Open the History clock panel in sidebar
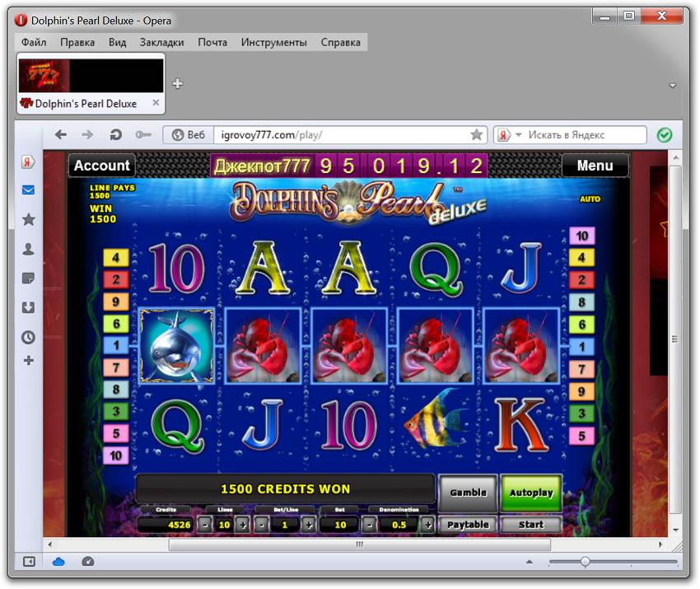Viewport: 700px width, 589px height. pyautogui.click(x=28, y=337)
